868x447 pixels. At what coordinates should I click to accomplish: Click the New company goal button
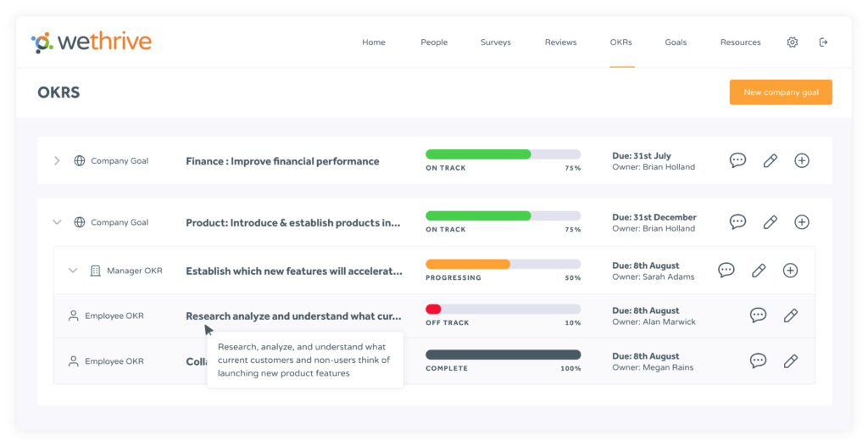pos(780,92)
